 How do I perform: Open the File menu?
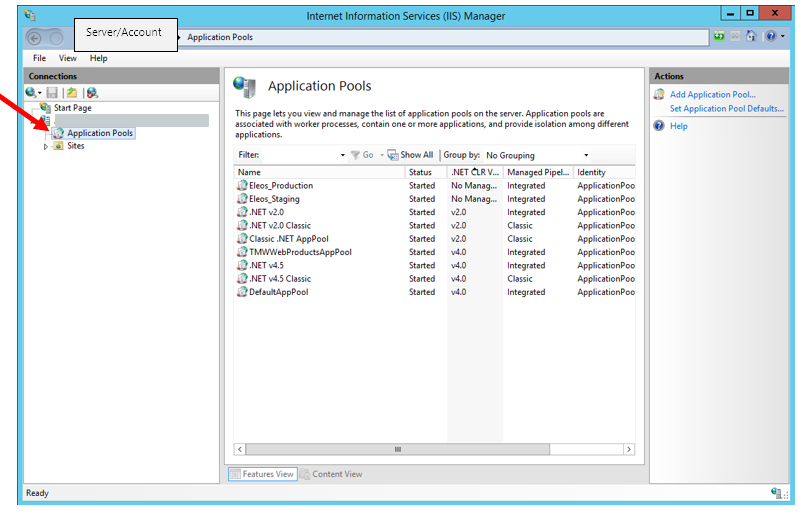39,58
